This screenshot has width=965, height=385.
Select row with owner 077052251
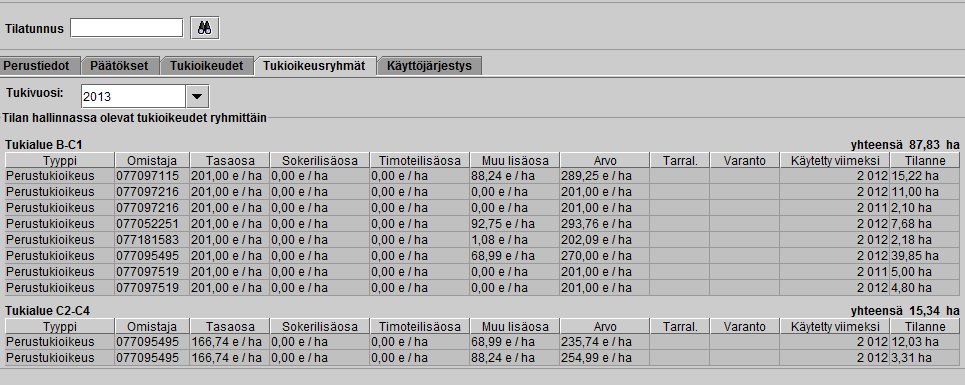482,224
